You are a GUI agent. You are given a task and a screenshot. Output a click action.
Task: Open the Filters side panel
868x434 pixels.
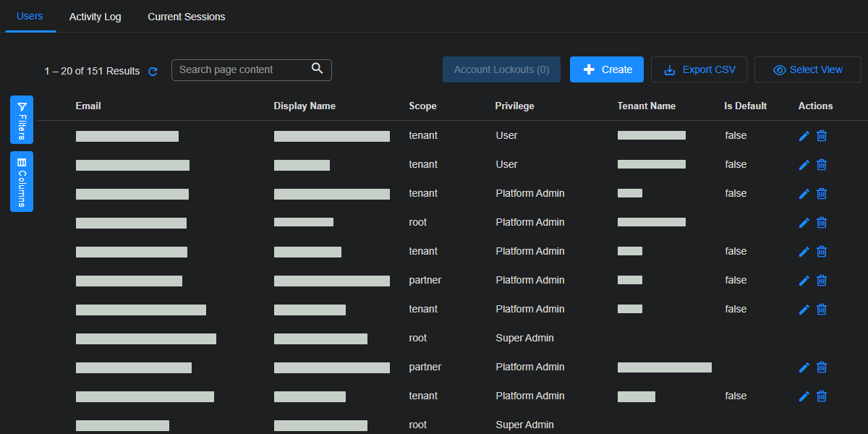click(x=22, y=119)
